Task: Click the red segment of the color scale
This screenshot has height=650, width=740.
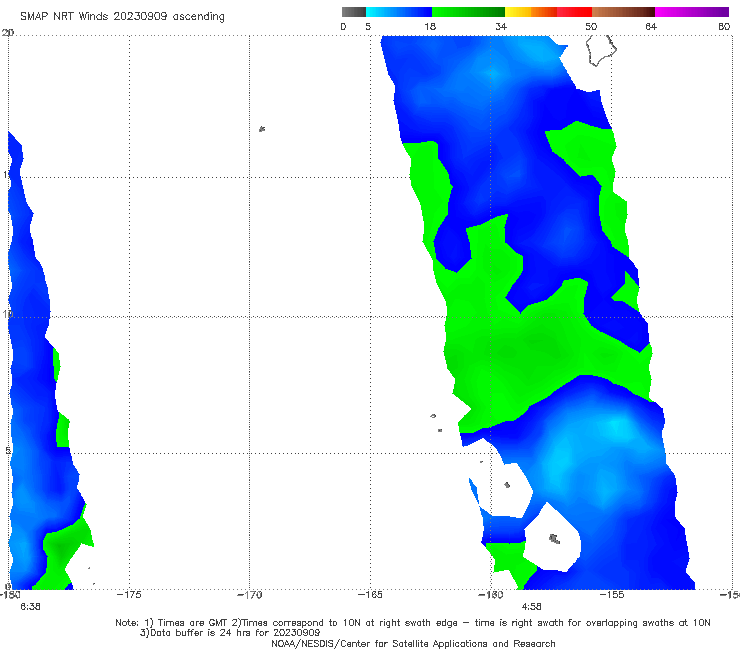Action: tap(574, 12)
